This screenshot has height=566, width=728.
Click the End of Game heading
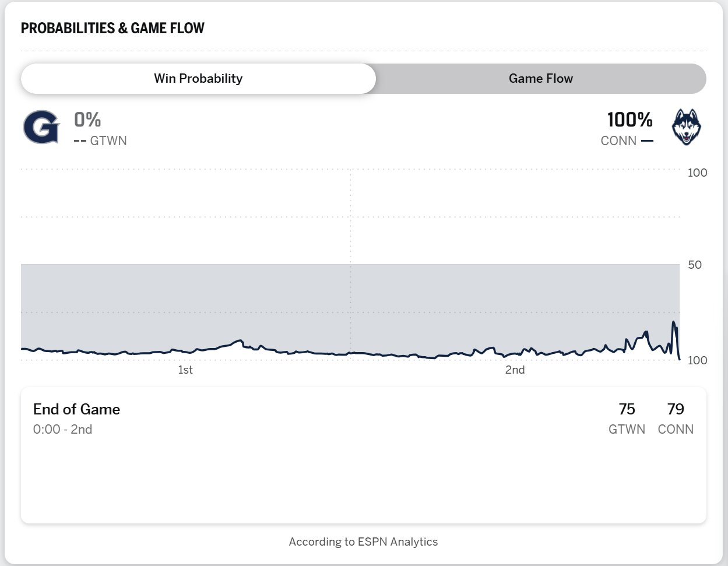point(76,409)
